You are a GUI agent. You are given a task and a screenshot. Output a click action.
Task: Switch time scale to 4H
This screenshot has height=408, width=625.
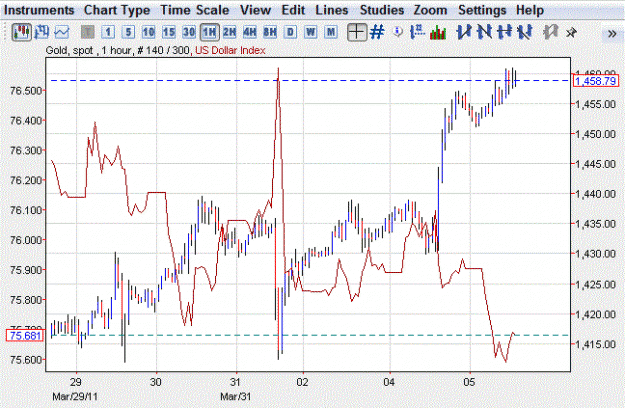click(x=250, y=32)
